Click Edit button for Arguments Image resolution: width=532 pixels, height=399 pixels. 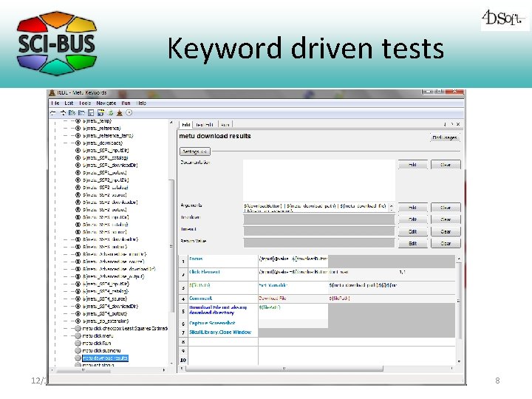412,208
